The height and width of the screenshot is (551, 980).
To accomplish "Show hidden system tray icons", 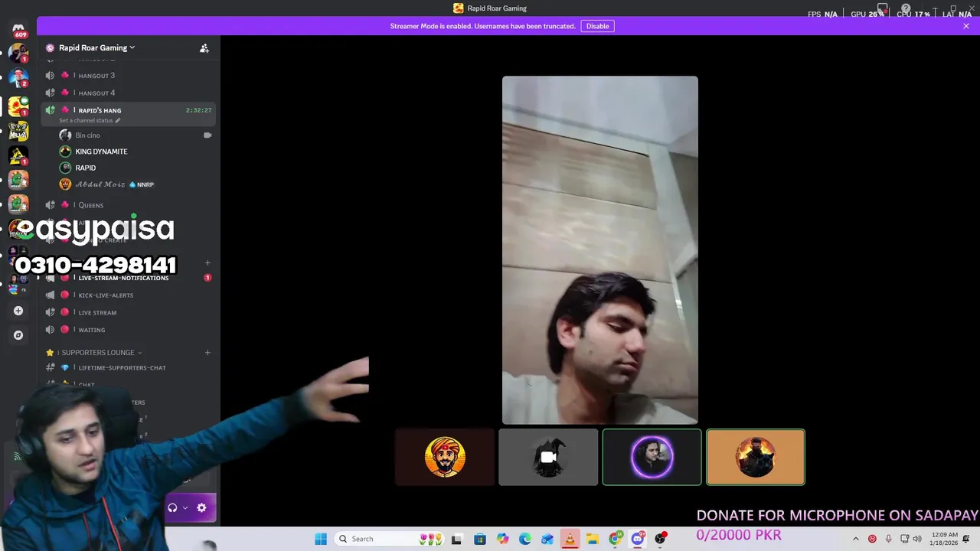I will [x=856, y=540].
